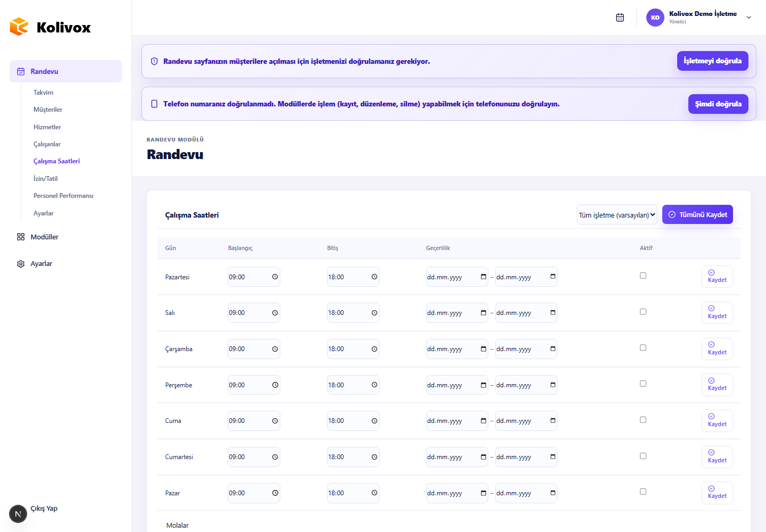Click the Şimdi doğrula button
Image resolution: width=766 pixels, height=532 pixels.
pyautogui.click(x=718, y=104)
